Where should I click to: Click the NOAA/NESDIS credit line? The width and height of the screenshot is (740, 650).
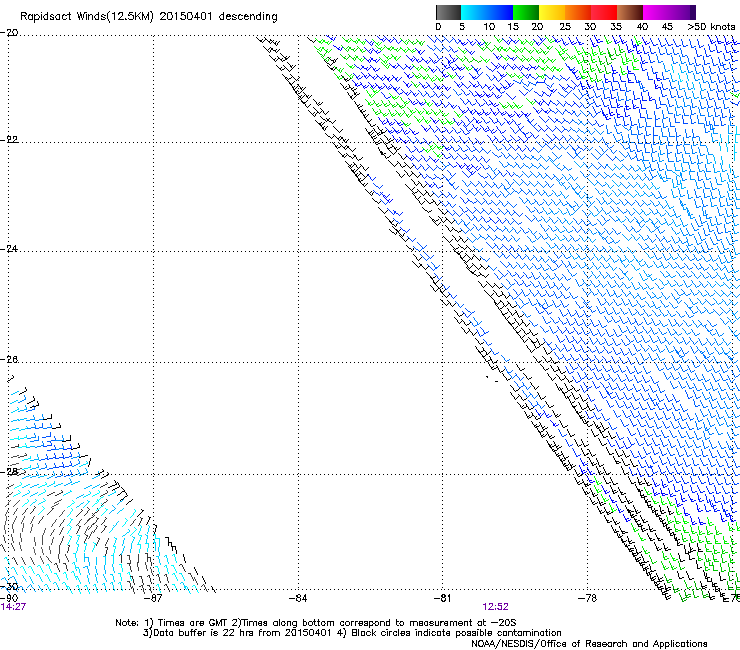click(x=589, y=644)
